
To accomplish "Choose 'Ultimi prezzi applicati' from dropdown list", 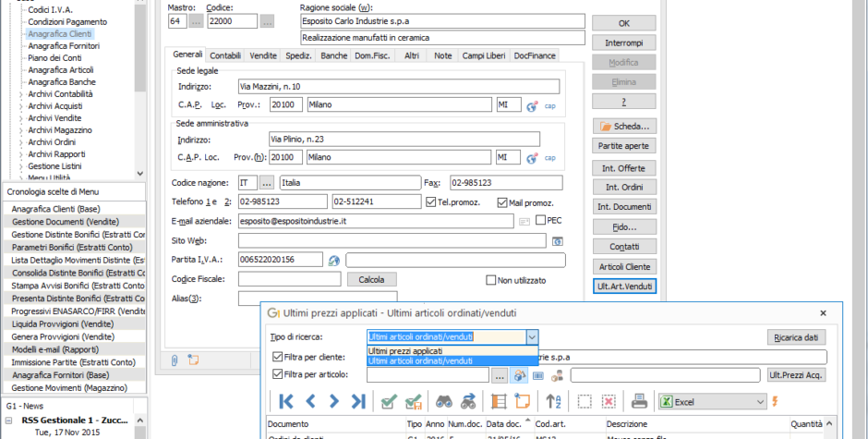I will coord(452,351).
